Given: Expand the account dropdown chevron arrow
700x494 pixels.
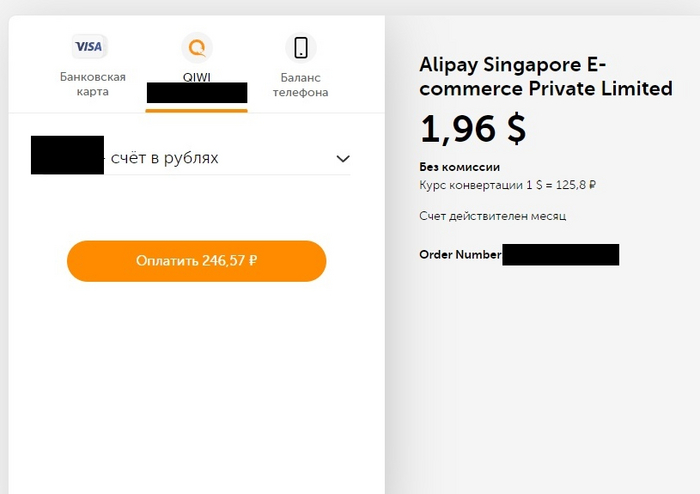Looking at the screenshot, I should tap(343, 158).
